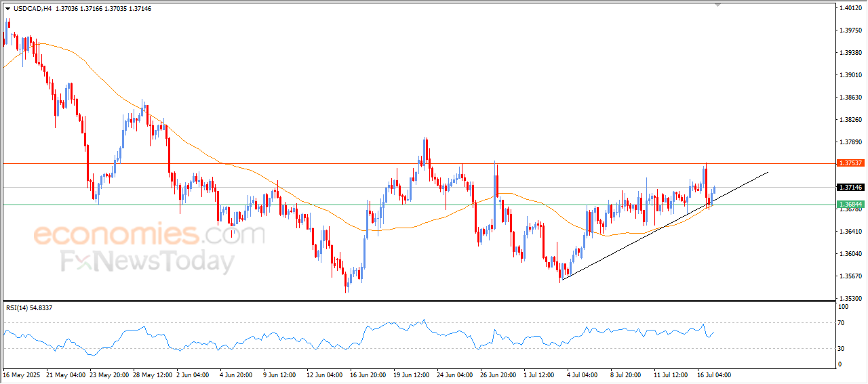The width and height of the screenshot is (868, 384).
Task: Click the 2 Jun 04:00 time label
Action: [194, 375]
